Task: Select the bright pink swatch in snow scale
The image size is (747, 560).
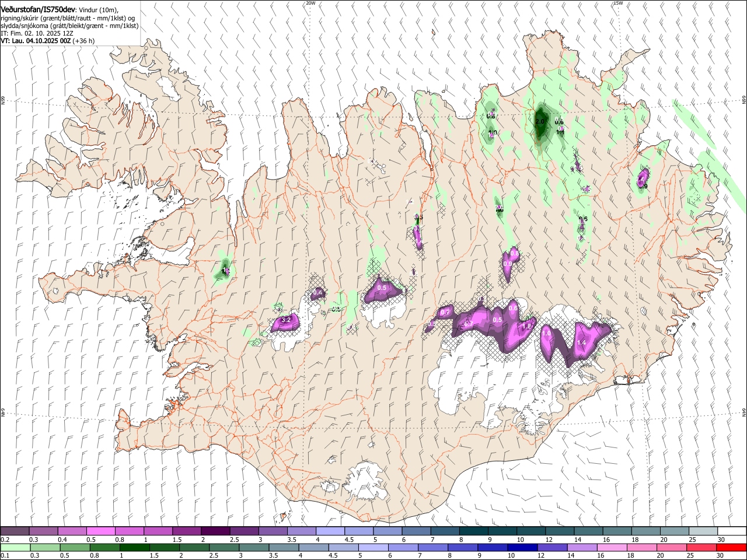Action: tap(100, 531)
